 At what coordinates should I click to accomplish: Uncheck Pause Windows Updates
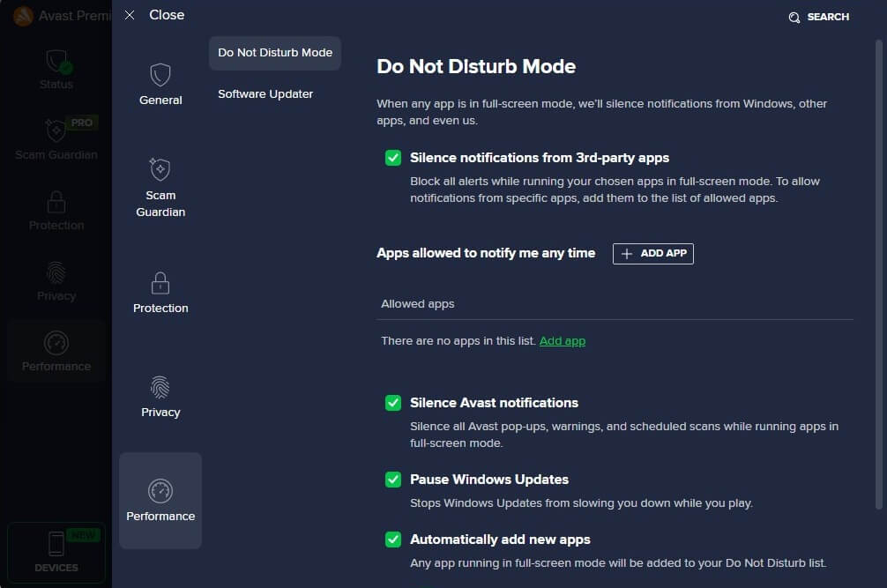(x=393, y=480)
